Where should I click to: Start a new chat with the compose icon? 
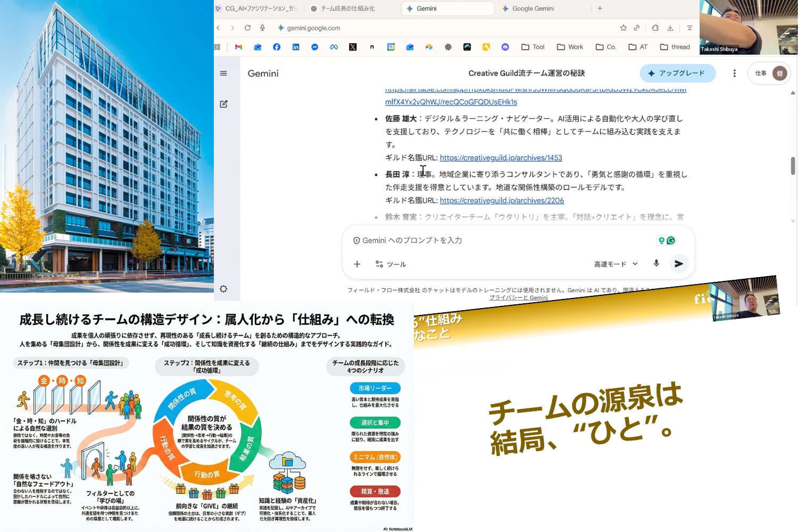click(223, 104)
